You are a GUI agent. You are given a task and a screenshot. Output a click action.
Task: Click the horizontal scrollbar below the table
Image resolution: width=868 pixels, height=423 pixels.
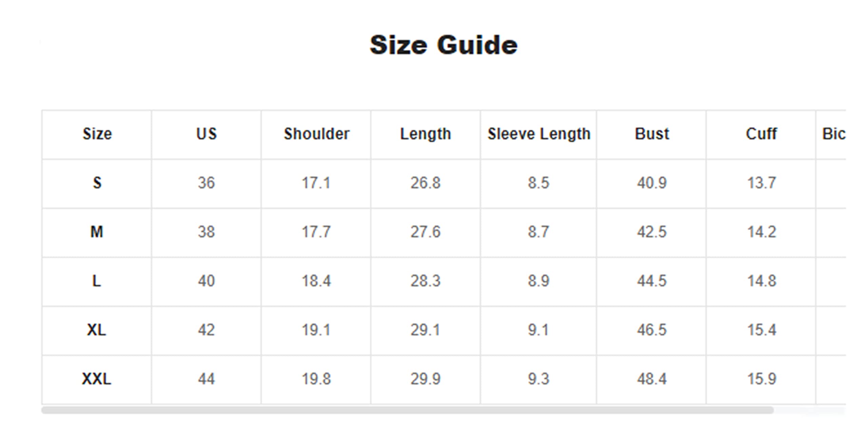tap(407, 410)
